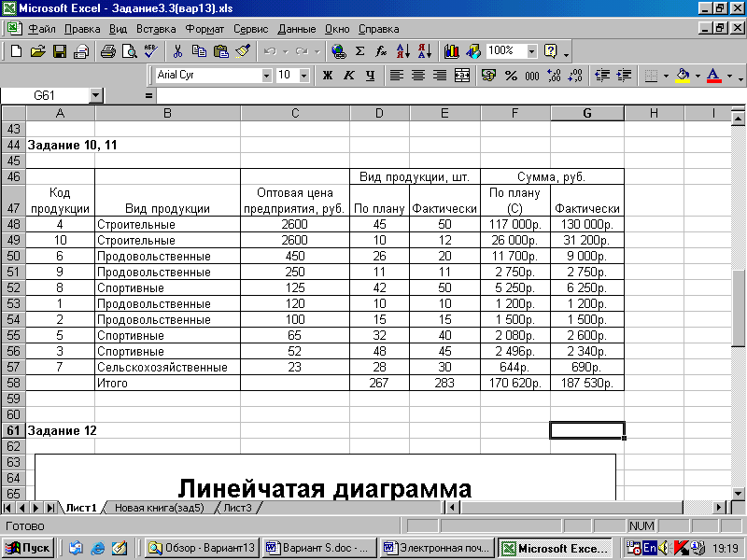This screenshot has width=747, height=560.
Task: Launch the Chart Wizard icon
Action: [x=451, y=51]
